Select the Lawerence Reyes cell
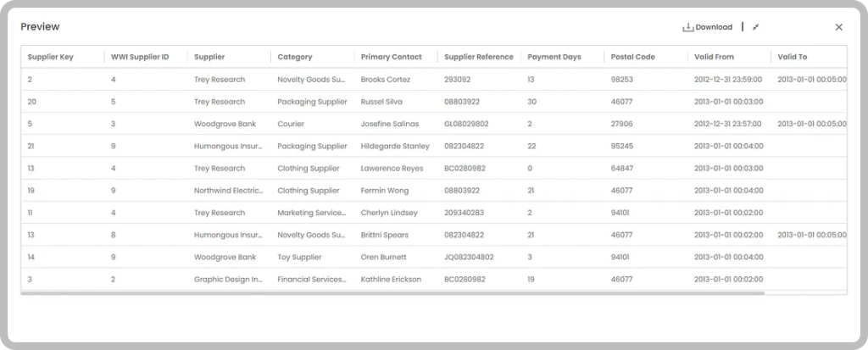 pos(392,169)
